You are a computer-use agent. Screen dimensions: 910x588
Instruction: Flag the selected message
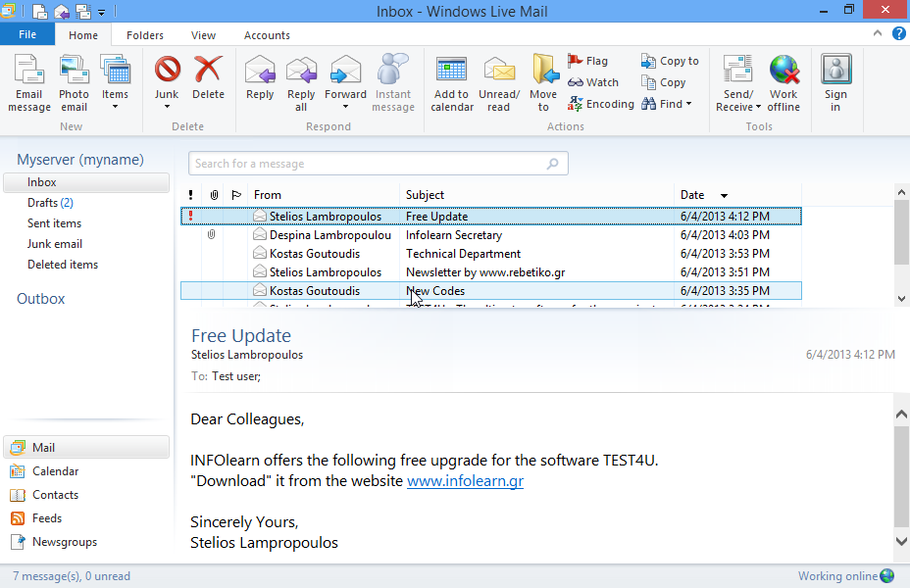(x=587, y=61)
